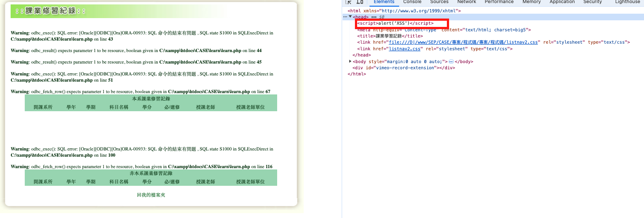Activate the DevTools element inspector picker icon

click(348, 2)
